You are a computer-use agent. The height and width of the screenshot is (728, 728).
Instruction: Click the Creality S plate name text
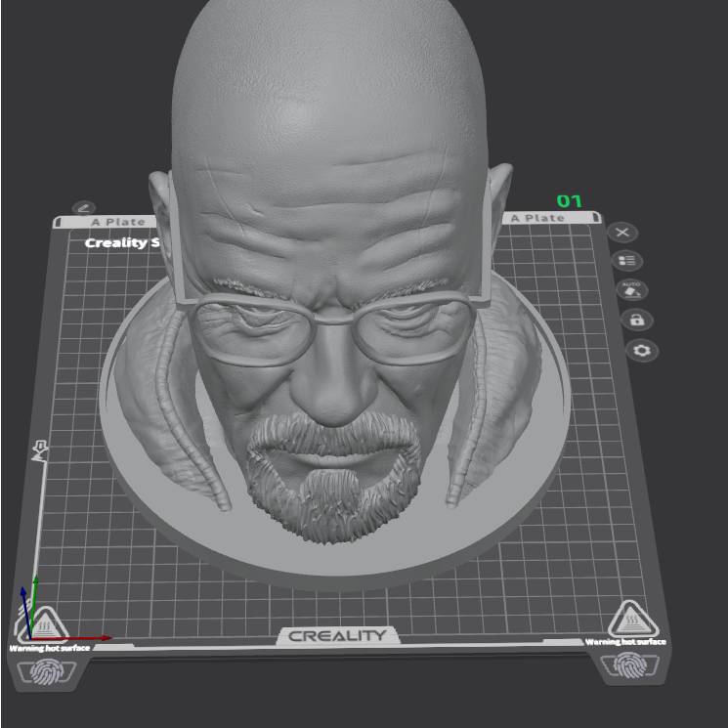[x=122, y=242]
